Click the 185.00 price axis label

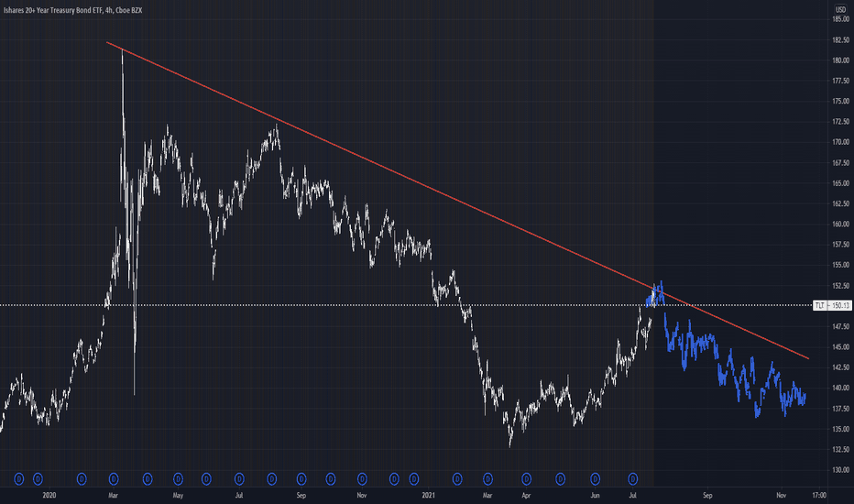tap(840, 19)
